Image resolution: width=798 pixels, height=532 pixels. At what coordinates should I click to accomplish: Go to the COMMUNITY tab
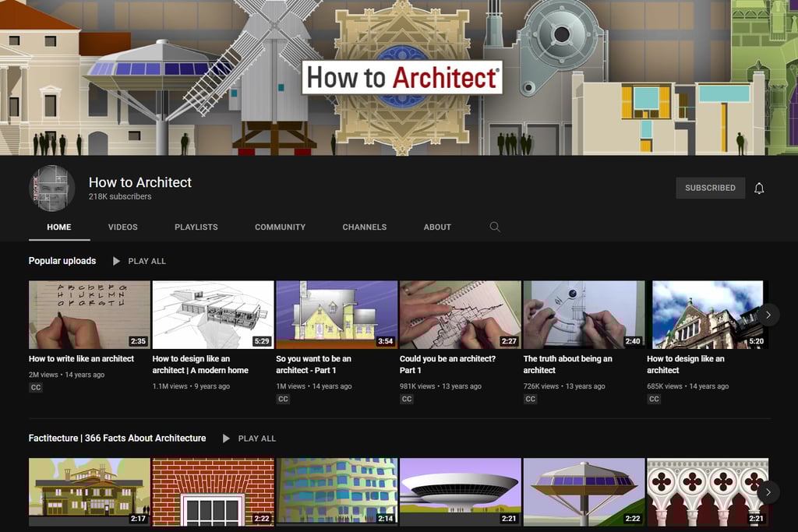pyautogui.click(x=280, y=227)
